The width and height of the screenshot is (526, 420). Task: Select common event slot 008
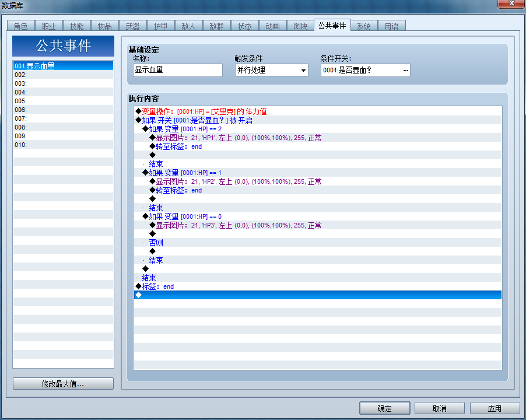tap(63, 127)
